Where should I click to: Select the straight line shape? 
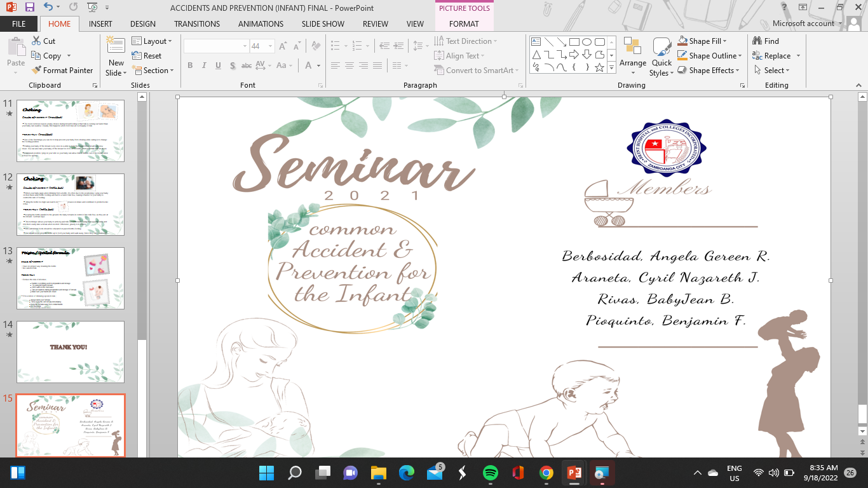pyautogui.click(x=549, y=42)
